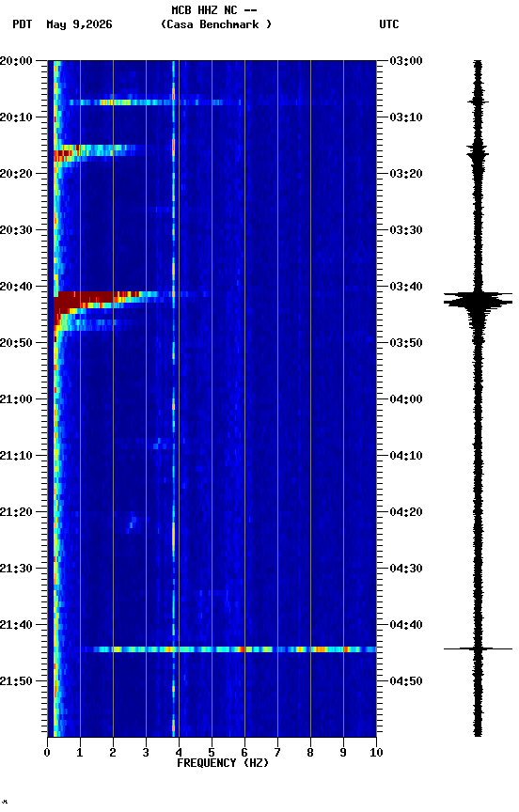519x812 pixels.
Task: Click the thin spike near 04:44 on seismogram
Action: pyautogui.click(x=478, y=648)
